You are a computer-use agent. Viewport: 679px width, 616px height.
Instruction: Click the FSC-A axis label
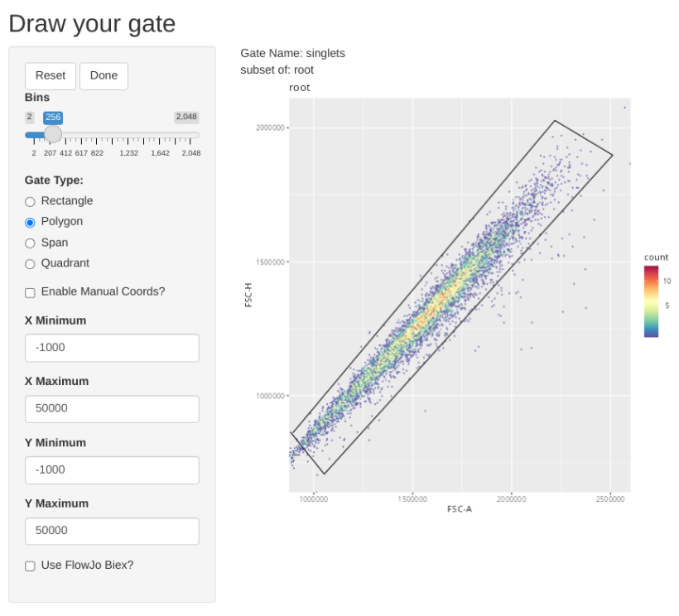tap(460, 508)
